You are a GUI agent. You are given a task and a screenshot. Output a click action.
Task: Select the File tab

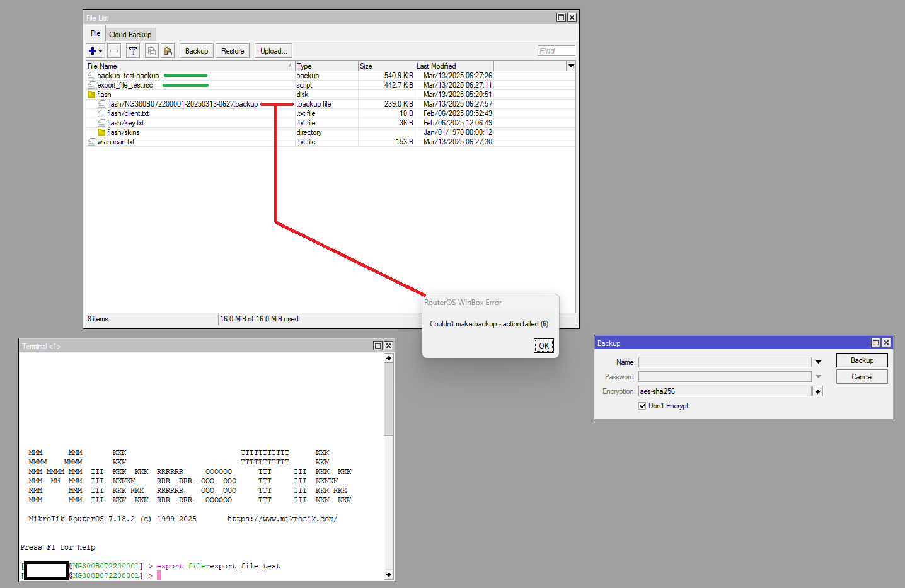tap(95, 34)
